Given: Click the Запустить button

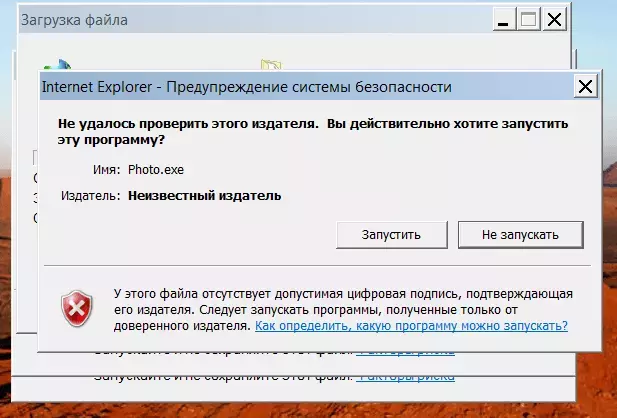Looking at the screenshot, I should pos(392,235).
